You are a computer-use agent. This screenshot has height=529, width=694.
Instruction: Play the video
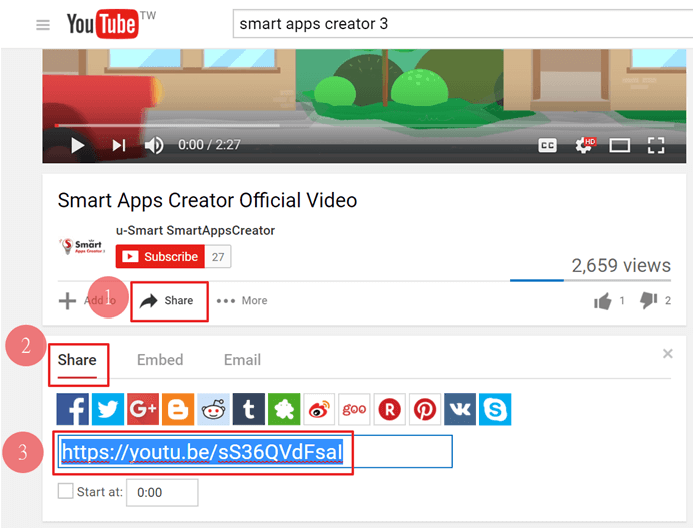[78, 145]
